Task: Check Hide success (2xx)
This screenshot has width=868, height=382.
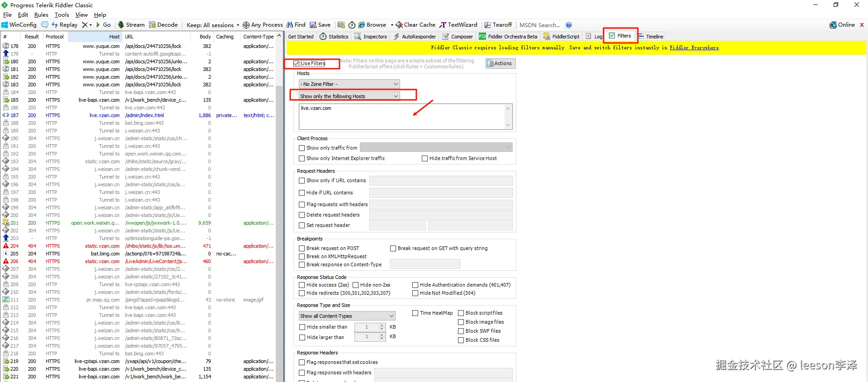Action: tap(302, 285)
